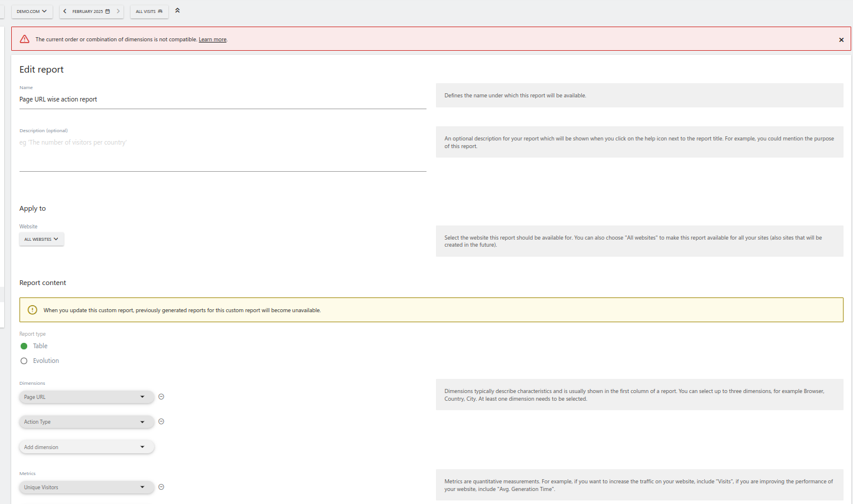Open the Unique Visitors metric dropdown

[x=86, y=487]
